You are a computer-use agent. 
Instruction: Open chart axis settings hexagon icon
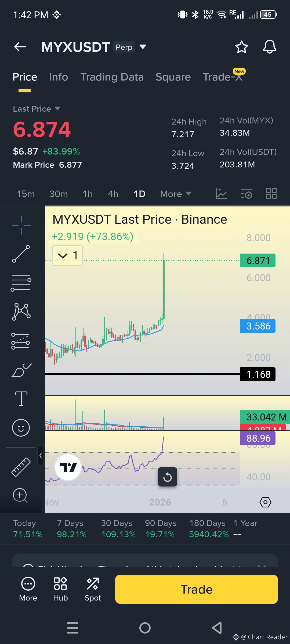(x=265, y=502)
